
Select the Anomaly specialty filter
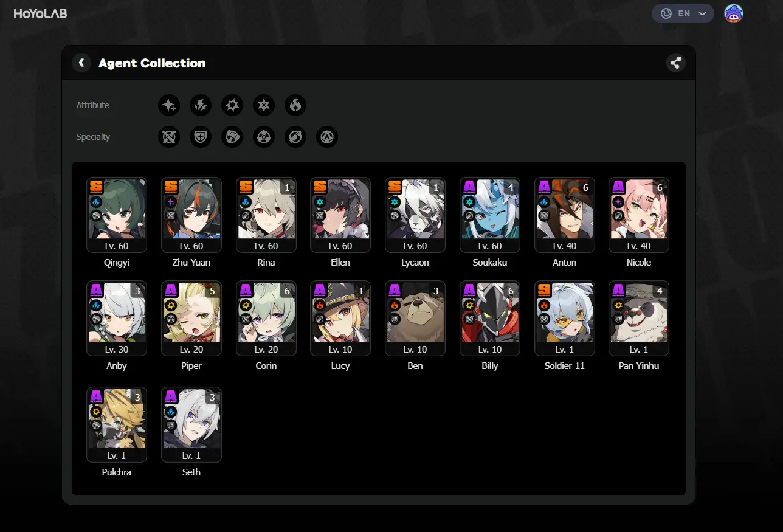point(264,137)
